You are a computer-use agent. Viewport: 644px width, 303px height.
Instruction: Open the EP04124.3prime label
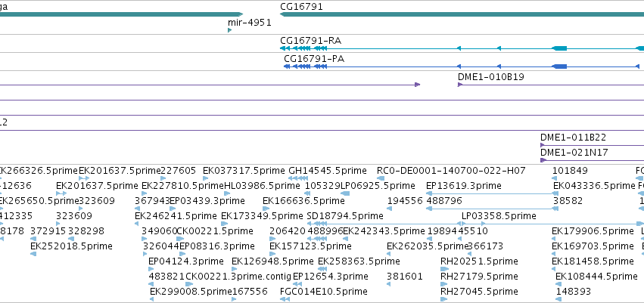pos(186,261)
